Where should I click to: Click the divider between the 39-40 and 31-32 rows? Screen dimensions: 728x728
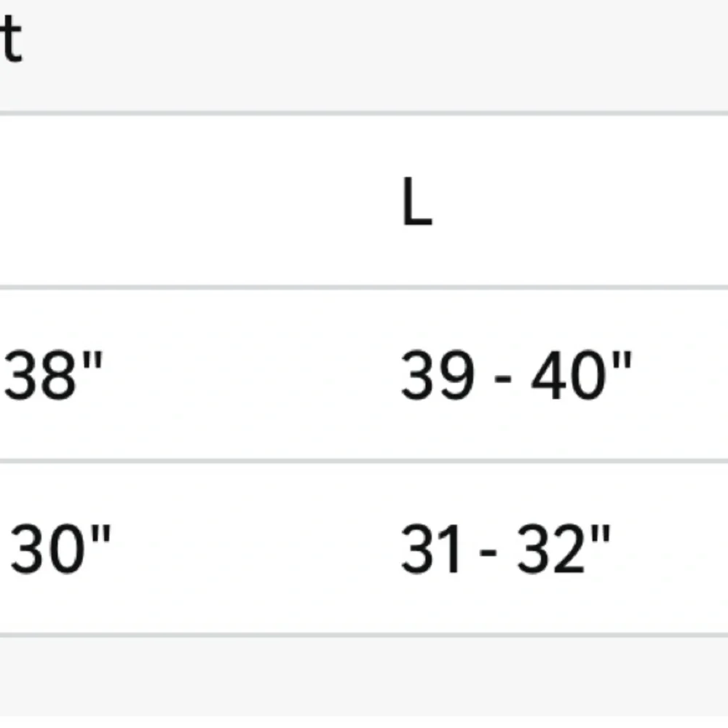[364, 460]
